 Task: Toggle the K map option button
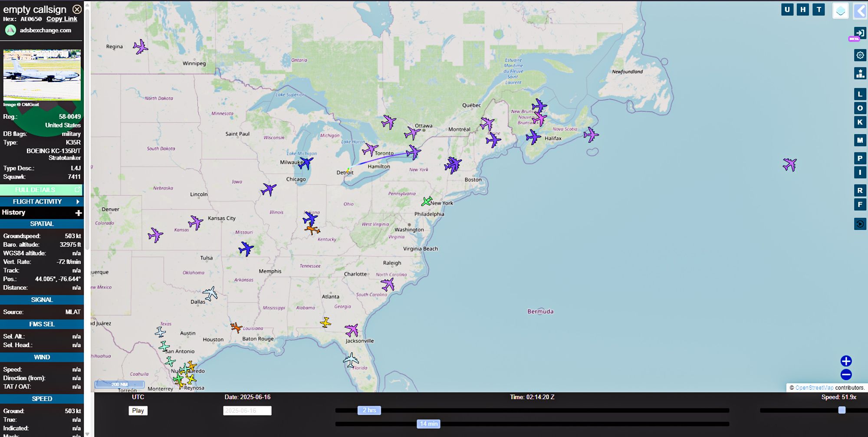point(860,122)
